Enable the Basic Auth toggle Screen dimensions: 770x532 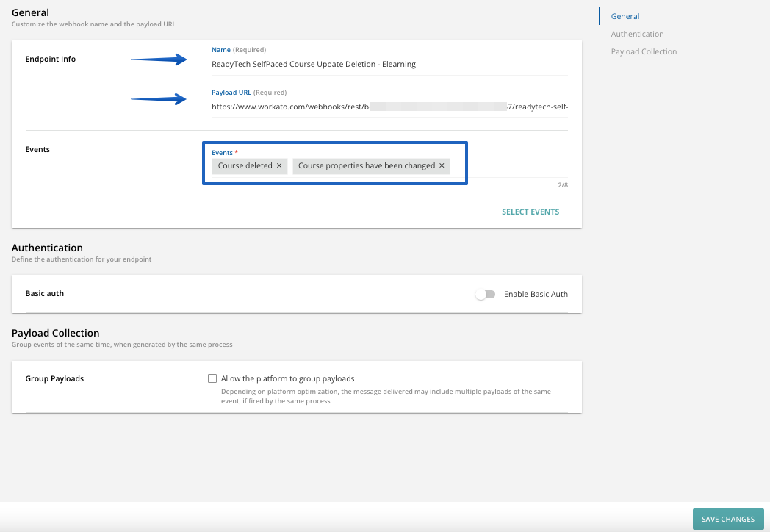coord(486,293)
